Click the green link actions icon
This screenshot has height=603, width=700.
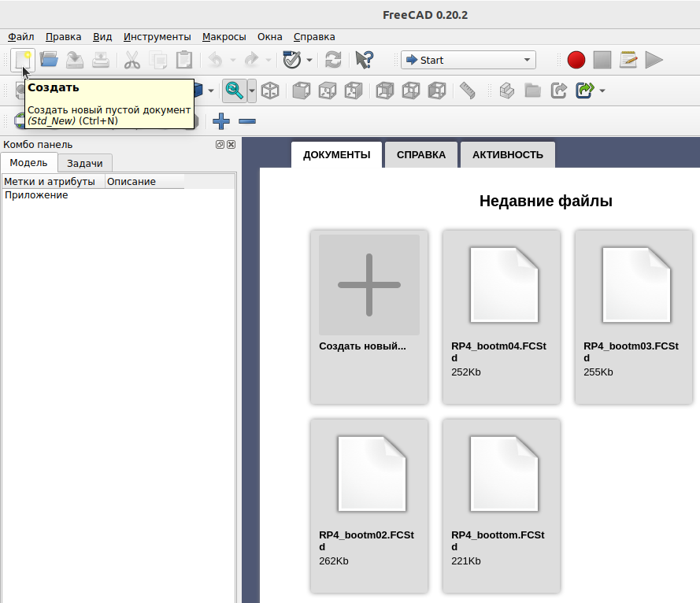pos(585,91)
